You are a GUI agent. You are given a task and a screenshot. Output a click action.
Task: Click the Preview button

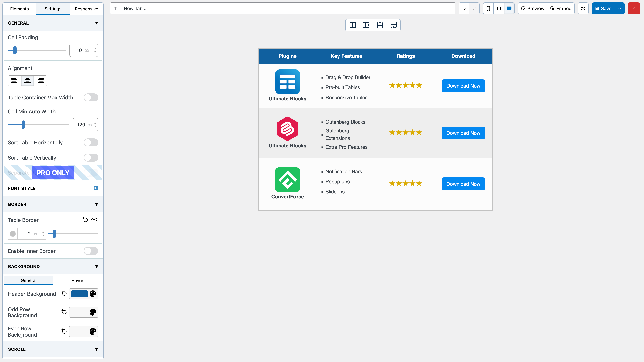click(x=532, y=9)
